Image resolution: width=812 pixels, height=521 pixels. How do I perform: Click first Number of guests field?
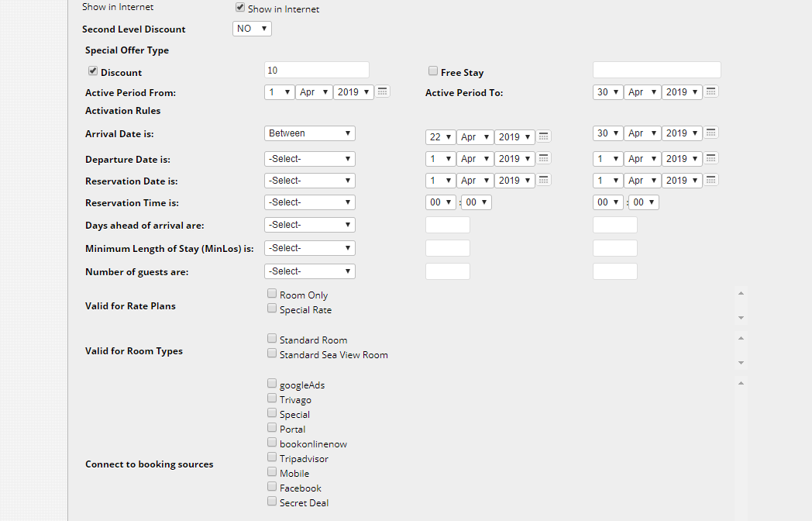click(447, 271)
